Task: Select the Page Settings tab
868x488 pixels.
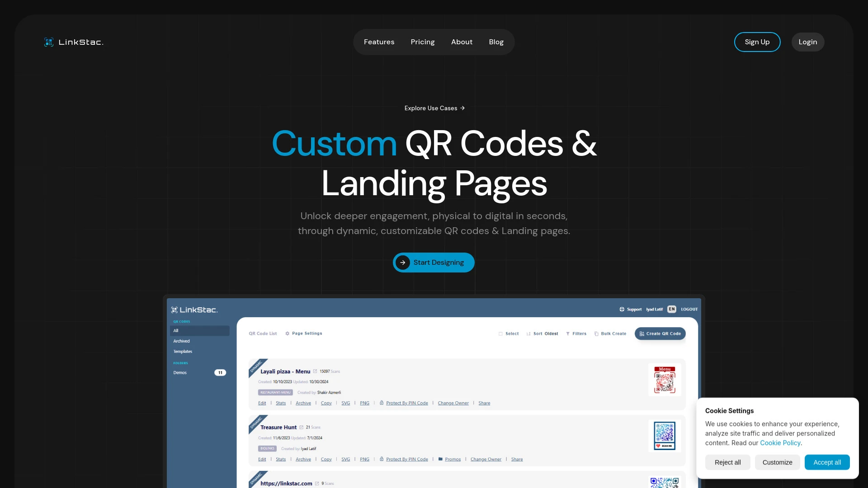Action: [307, 333]
